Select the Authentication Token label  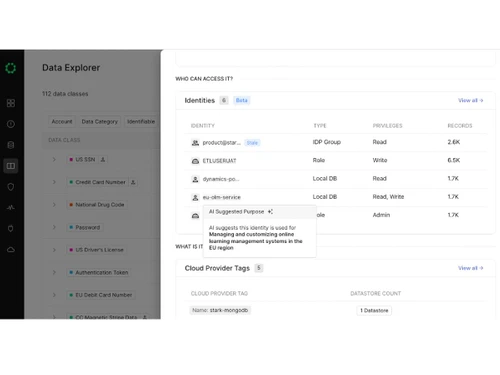(102, 272)
